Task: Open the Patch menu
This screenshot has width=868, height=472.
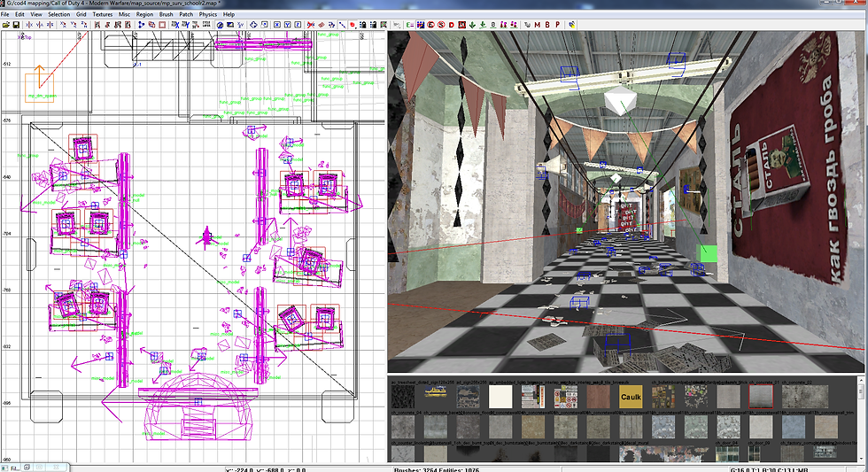Action: [187, 14]
